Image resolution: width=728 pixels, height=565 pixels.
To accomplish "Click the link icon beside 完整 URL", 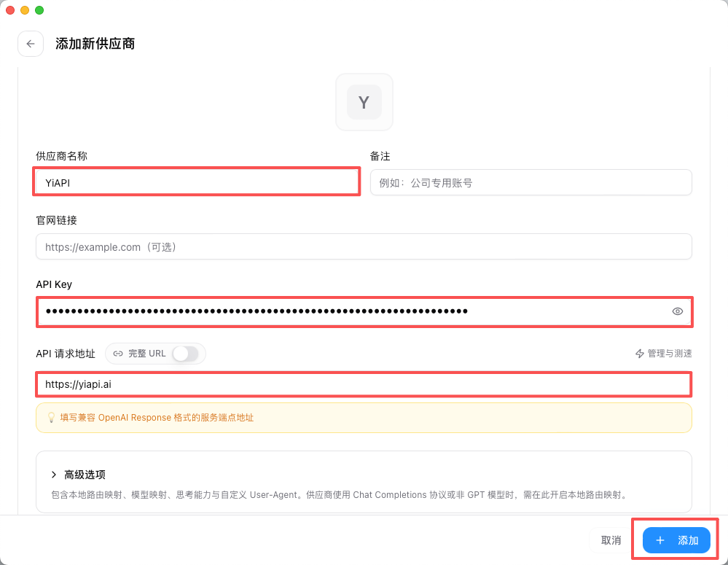I will 118,354.
